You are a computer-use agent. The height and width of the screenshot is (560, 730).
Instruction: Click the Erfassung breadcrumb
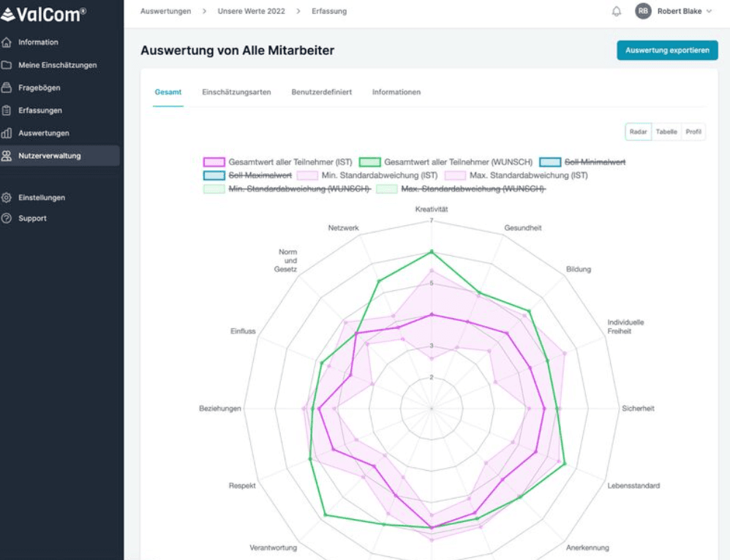(x=329, y=11)
